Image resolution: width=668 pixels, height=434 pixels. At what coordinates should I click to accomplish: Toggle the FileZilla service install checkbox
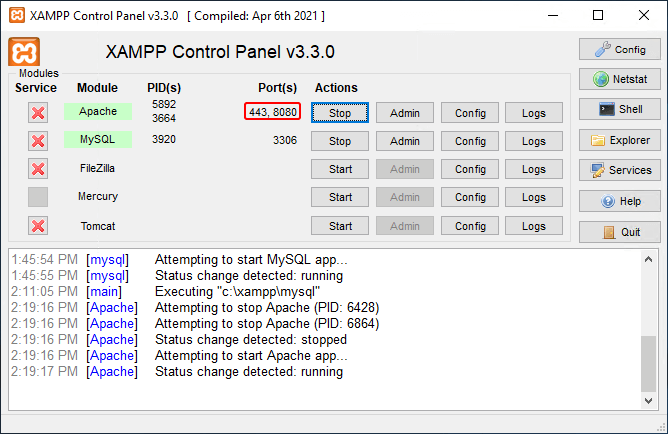click(x=38, y=169)
